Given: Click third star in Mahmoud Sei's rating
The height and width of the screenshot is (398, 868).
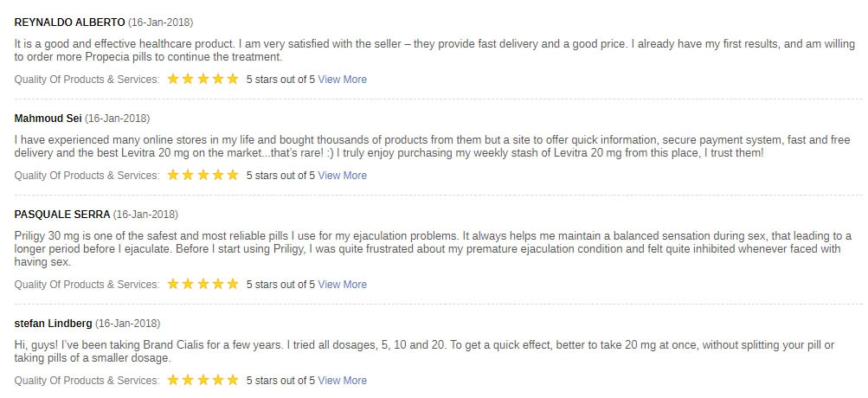Looking at the screenshot, I should pos(203,175).
